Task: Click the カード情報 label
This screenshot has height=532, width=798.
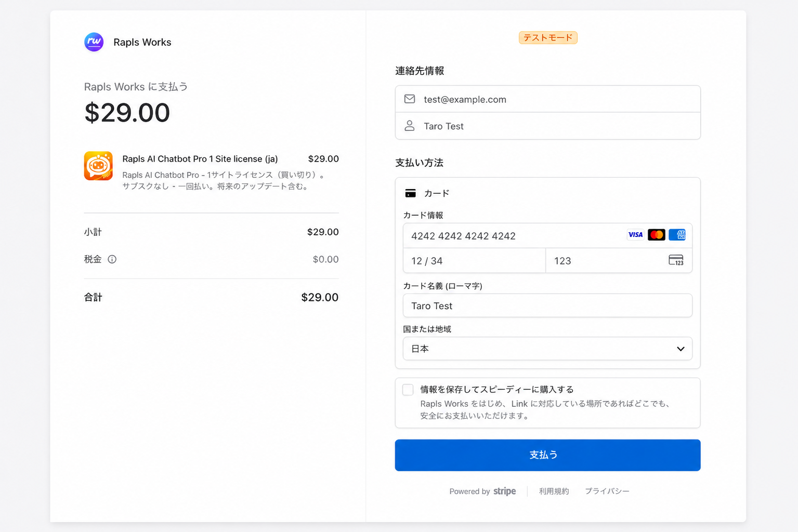Action: click(x=423, y=215)
